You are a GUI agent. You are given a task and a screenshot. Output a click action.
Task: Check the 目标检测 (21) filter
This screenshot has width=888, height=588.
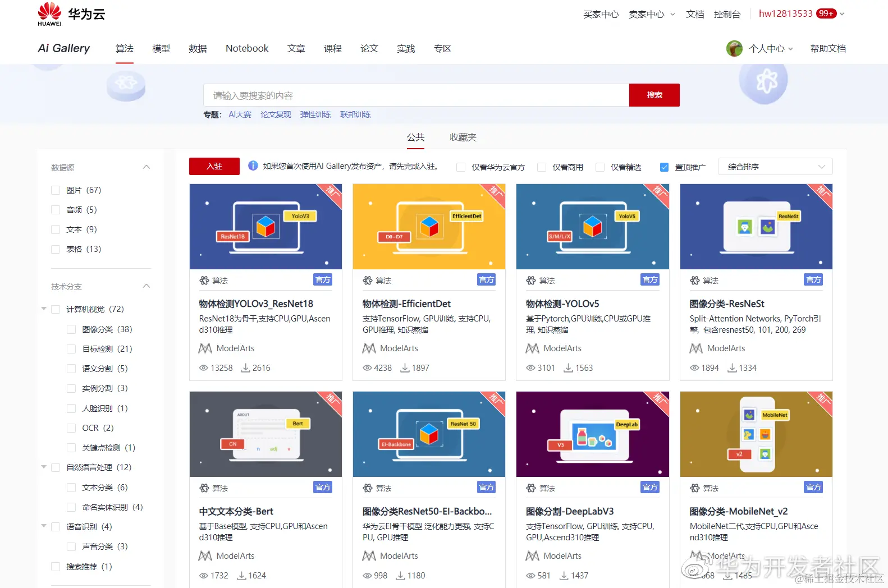(x=71, y=349)
